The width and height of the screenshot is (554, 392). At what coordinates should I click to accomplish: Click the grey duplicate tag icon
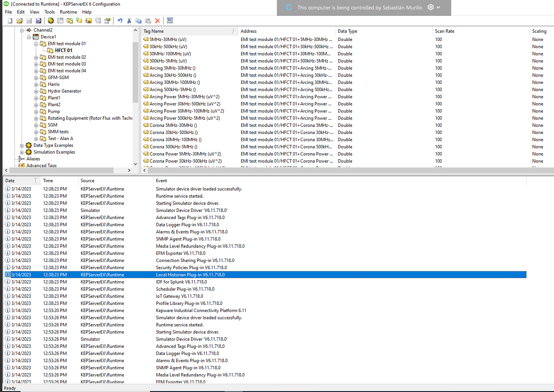98,20
